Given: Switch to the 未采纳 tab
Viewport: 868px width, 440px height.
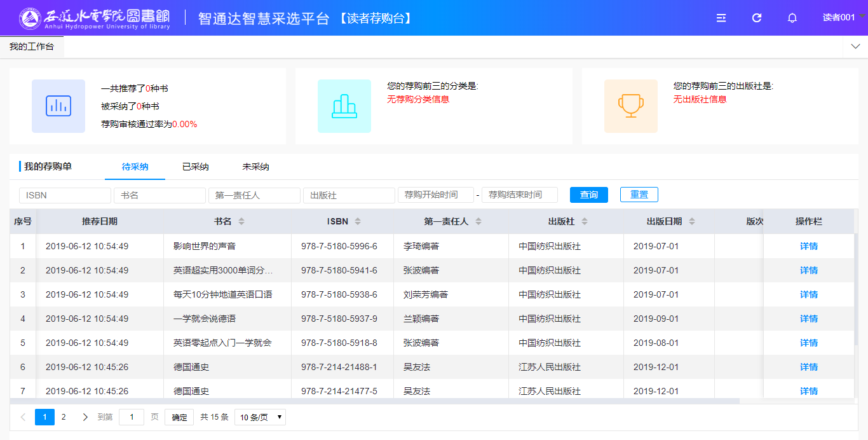Looking at the screenshot, I should pyautogui.click(x=255, y=167).
